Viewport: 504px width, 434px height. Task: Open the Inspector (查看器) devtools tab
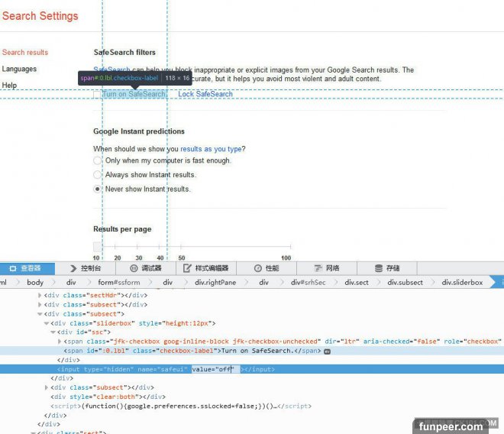point(27,268)
